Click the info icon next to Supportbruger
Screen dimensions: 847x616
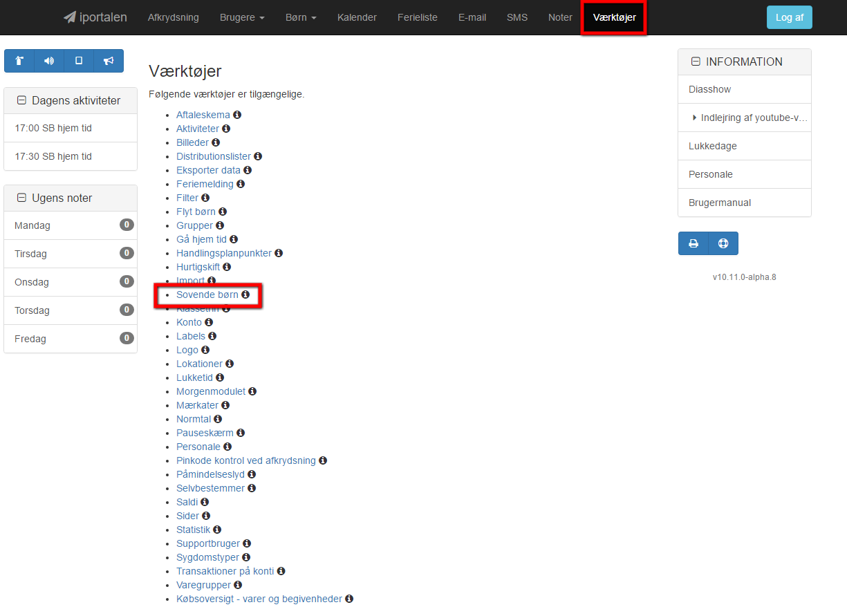click(x=247, y=543)
